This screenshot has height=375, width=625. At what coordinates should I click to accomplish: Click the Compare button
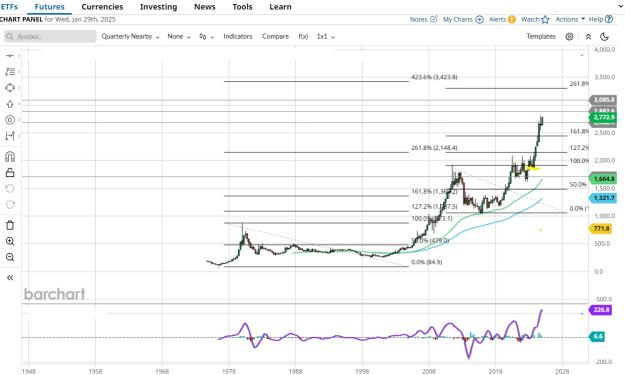pyautogui.click(x=275, y=36)
